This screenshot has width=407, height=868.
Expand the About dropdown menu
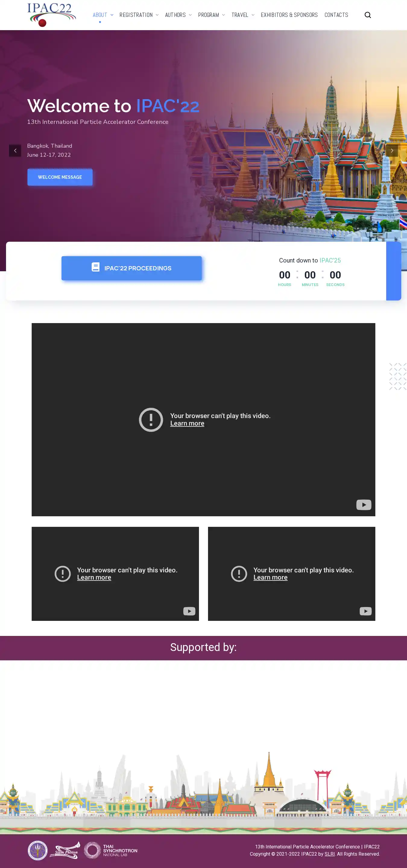click(x=103, y=15)
